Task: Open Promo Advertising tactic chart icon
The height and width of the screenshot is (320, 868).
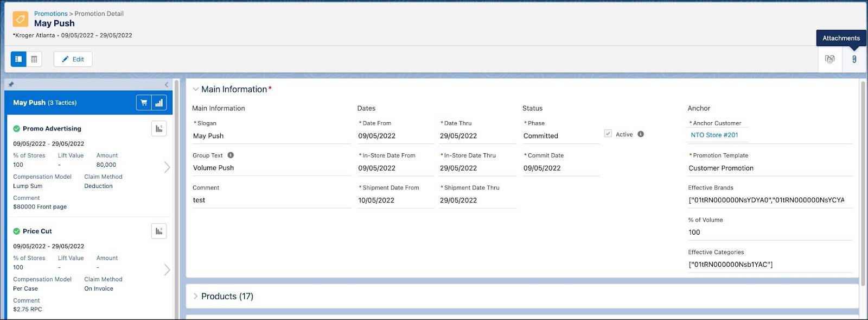Action: pos(159,129)
